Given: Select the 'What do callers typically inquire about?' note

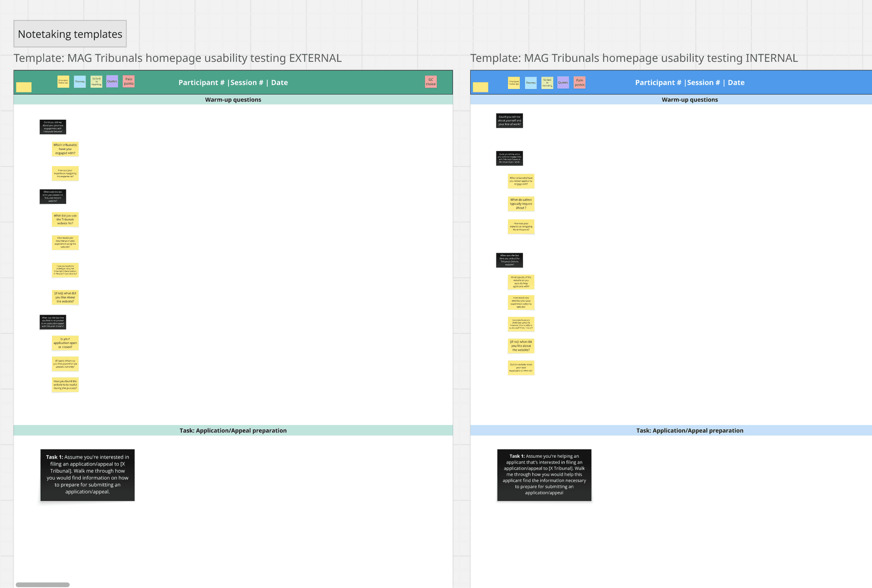Looking at the screenshot, I should point(521,204).
